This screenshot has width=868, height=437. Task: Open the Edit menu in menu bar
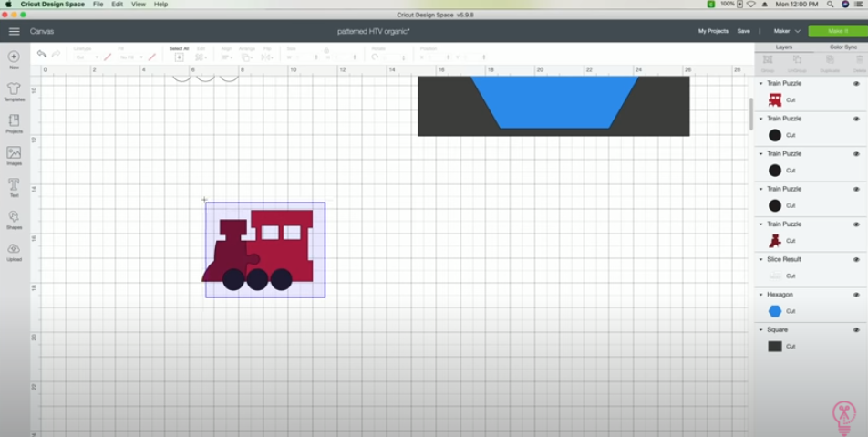[117, 4]
